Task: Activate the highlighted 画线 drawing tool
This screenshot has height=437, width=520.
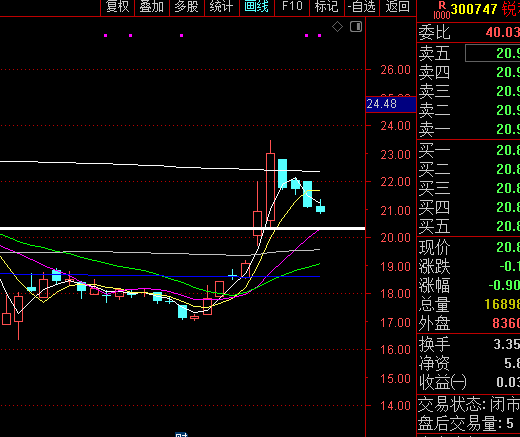Action: pyautogui.click(x=257, y=7)
